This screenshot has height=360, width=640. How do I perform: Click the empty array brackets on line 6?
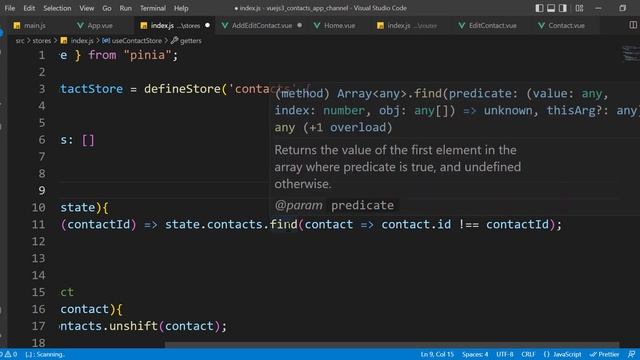point(88,140)
